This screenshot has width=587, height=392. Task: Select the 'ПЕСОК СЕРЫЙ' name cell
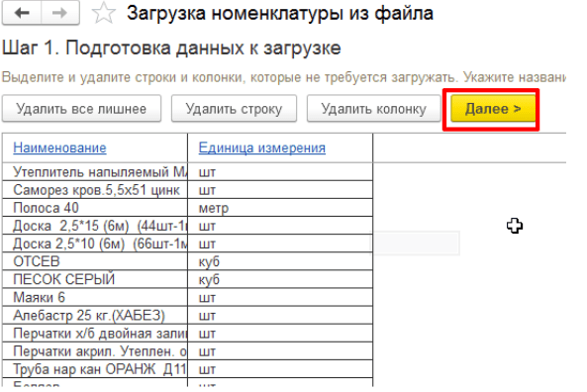[x=95, y=279]
